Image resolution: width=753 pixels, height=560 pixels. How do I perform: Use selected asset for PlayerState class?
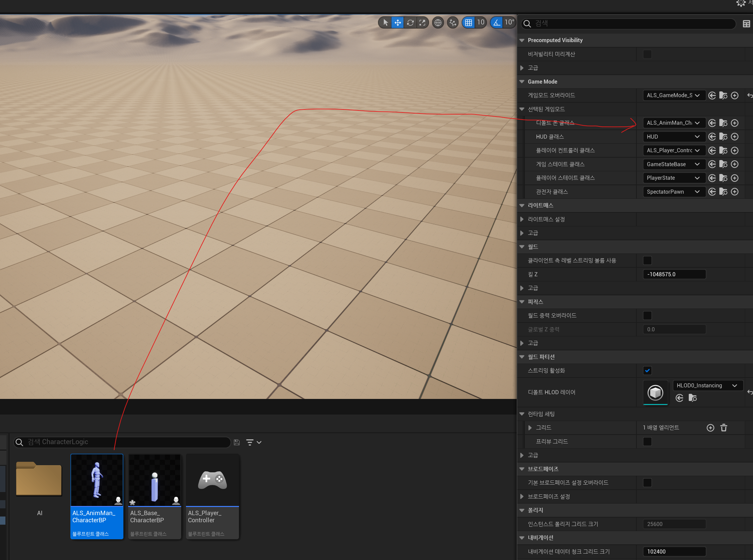712,178
